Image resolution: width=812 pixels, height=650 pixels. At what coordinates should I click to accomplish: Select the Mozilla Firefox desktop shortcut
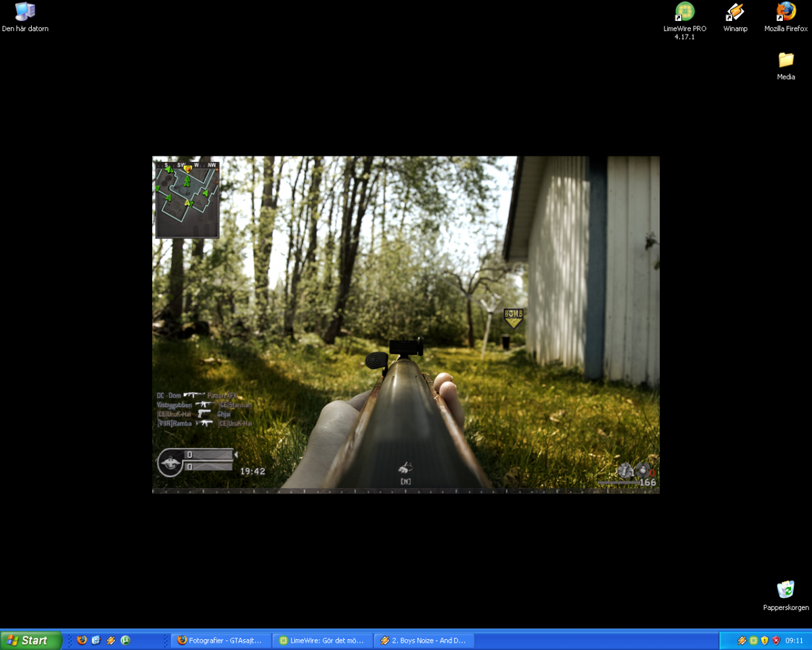tap(786, 18)
